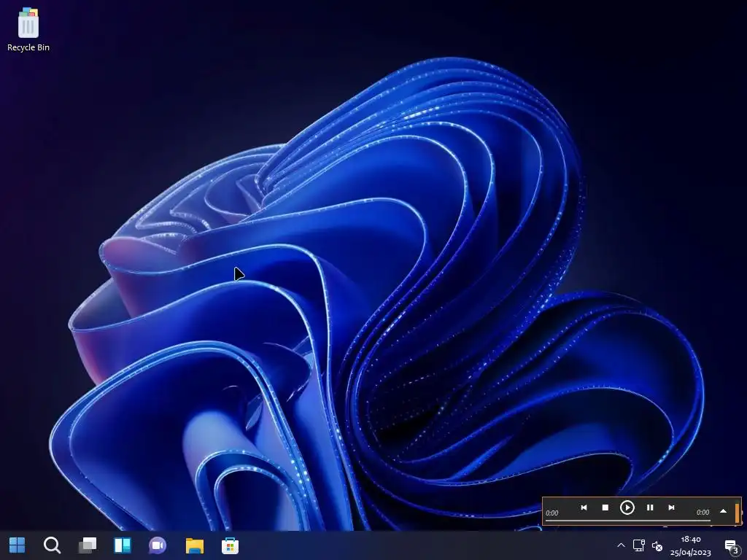Open taskbar Search magnifier

tap(52, 545)
